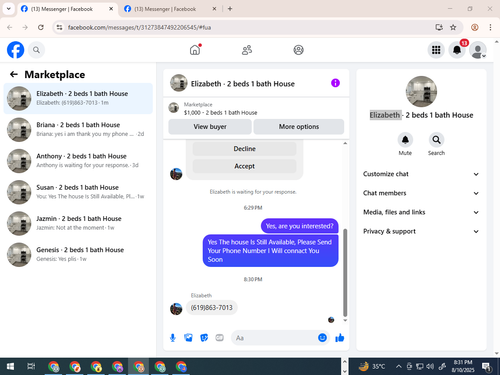Open the notifications bell with badge 13
Image resolution: width=500 pixels, height=375 pixels.
pyautogui.click(x=457, y=50)
